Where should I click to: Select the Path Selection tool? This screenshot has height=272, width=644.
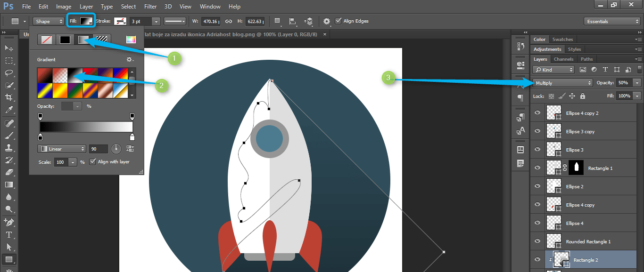(x=8, y=247)
